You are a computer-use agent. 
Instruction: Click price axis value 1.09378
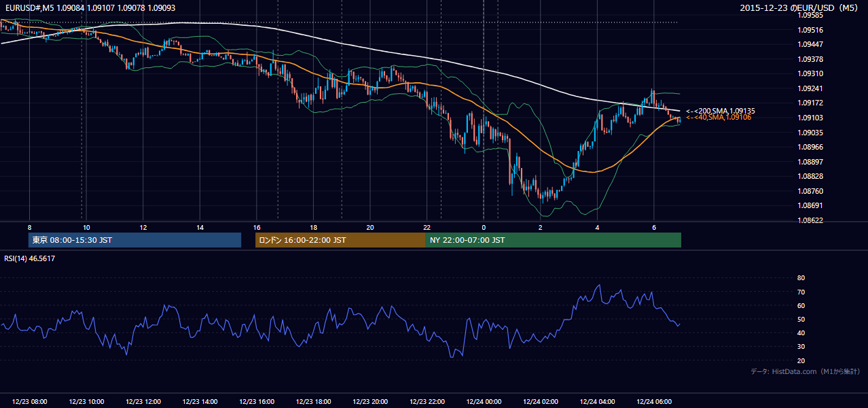pyautogui.click(x=810, y=59)
